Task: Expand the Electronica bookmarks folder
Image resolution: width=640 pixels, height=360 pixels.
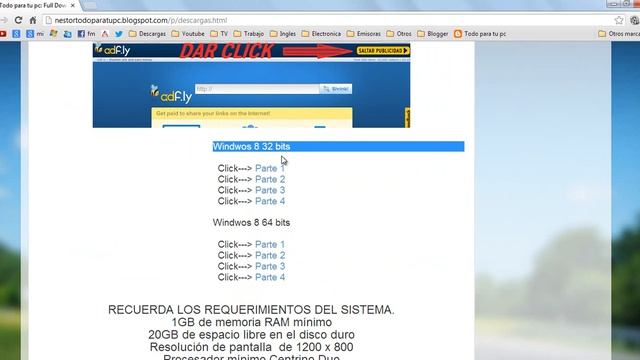Action: point(321,34)
